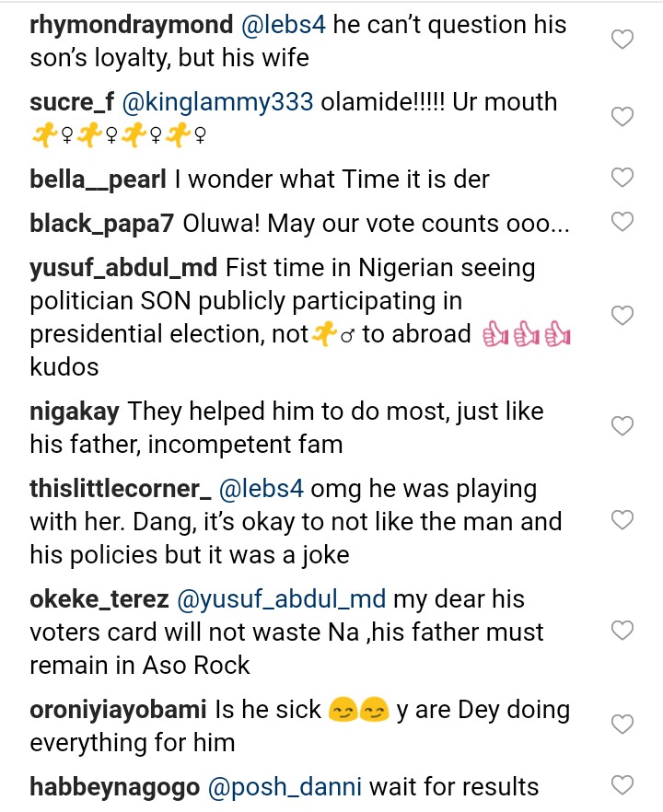The image size is (663, 812).
Task: View bella__pearl's profile
Action: pos(99,179)
